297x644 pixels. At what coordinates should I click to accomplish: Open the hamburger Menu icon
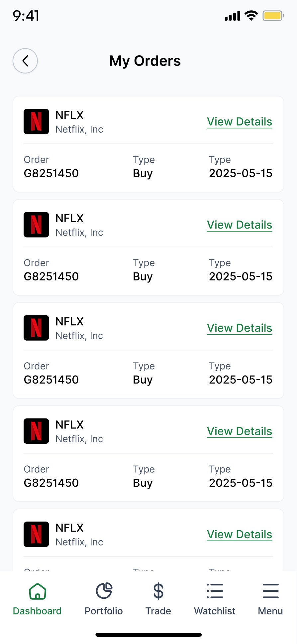[x=270, y=591]
